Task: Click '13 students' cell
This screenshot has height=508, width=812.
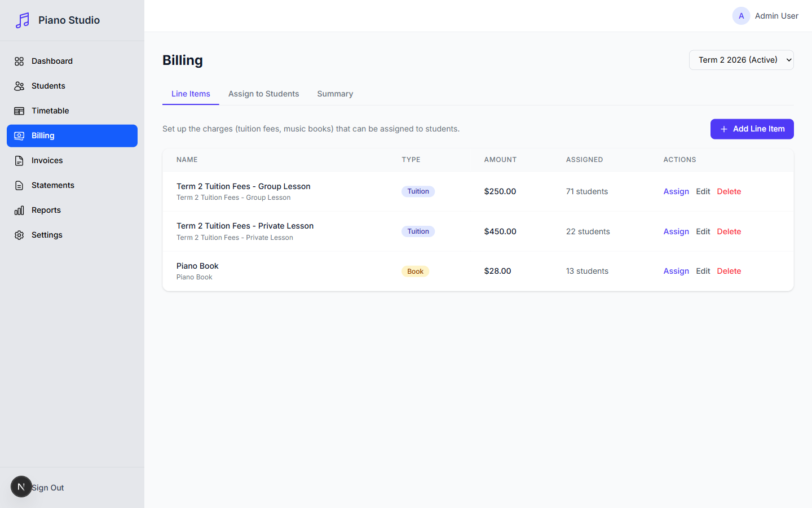Action: pyautogui.click(x=587, y=271)
